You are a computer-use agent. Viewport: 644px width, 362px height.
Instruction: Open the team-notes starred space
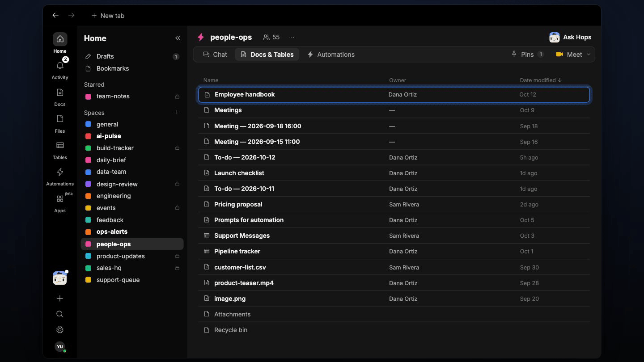132,96
